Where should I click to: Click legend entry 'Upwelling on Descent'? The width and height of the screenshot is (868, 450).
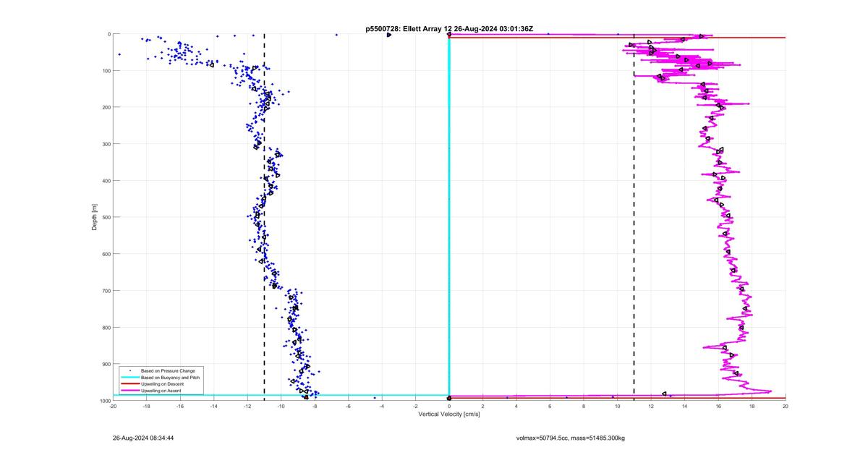click(163, 384)
